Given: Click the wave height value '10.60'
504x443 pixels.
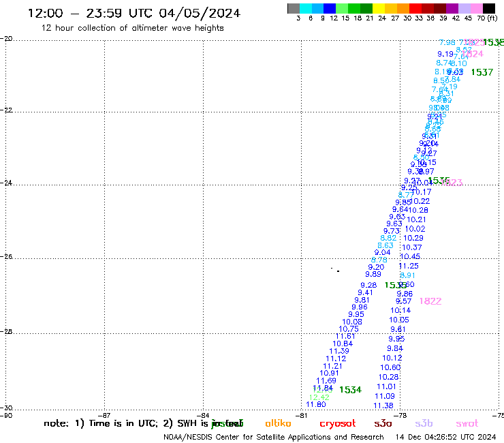Looking at the screenshot, I should pyautogui.click(x=390, y=367).
